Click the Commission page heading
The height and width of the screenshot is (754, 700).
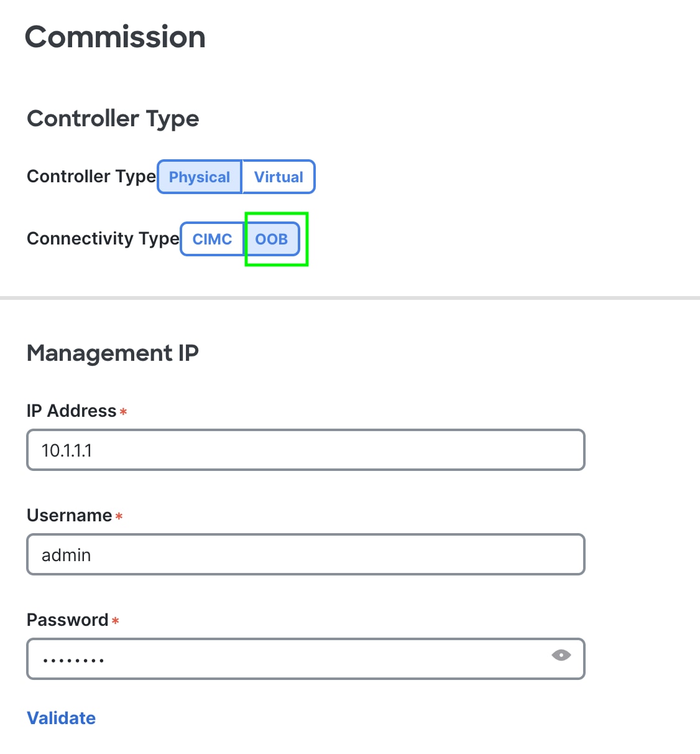coord(114,37)
